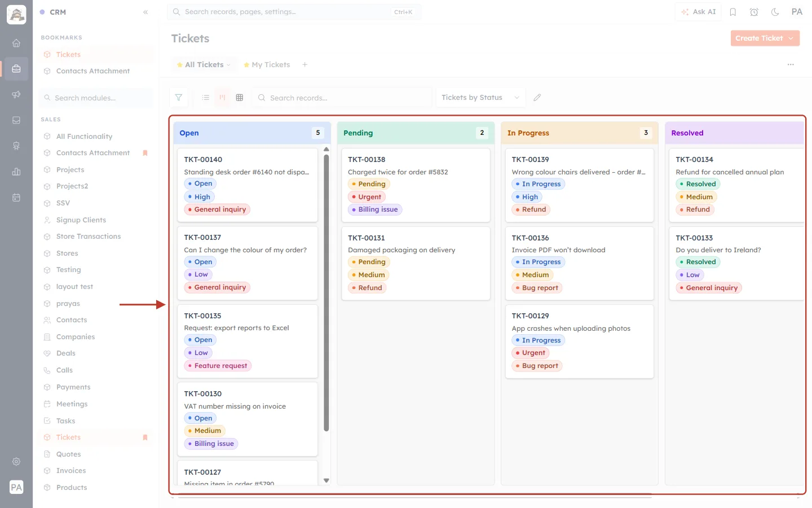Open settings gear at rail bottom
Viewport: 812px width, 508px height.
tap(16, 462)
